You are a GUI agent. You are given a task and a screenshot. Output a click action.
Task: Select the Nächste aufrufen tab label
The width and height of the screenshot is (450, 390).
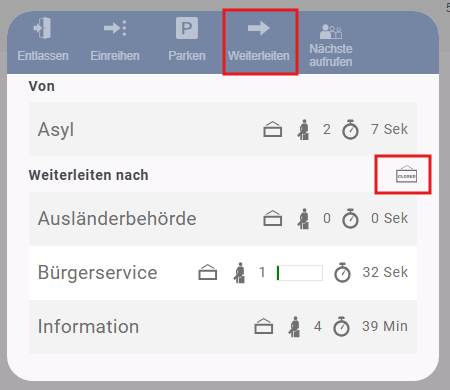[331, 55]
